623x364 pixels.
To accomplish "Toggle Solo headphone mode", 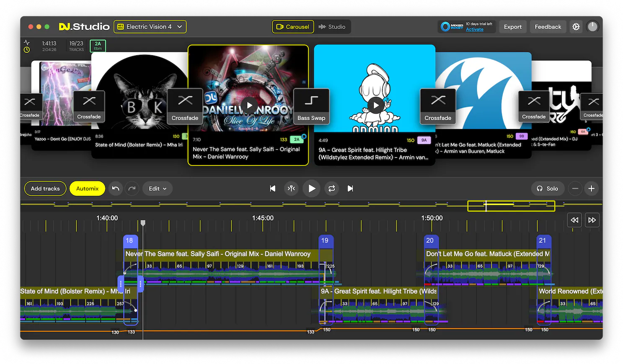I will (x=547, y=188).
